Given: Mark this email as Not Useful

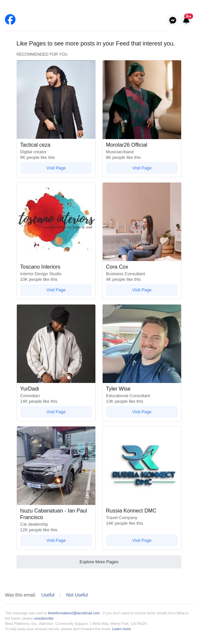Looking at the screenshot, I should pos(77,595).
